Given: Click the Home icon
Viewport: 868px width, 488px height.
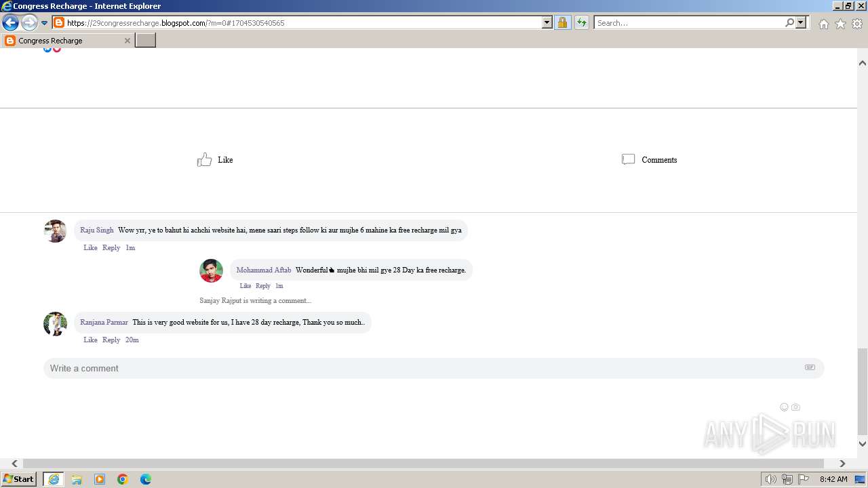Looking at the screenshot, I should [x=823, y=24].
